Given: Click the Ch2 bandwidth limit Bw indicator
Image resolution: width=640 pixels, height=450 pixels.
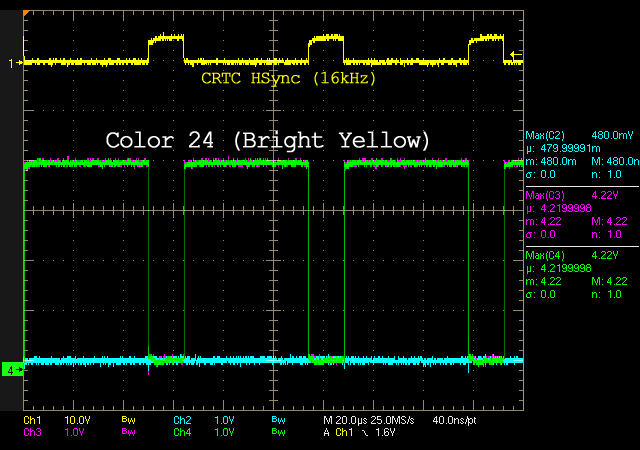Looking at the screenshot, I should (x=278, y=420).
